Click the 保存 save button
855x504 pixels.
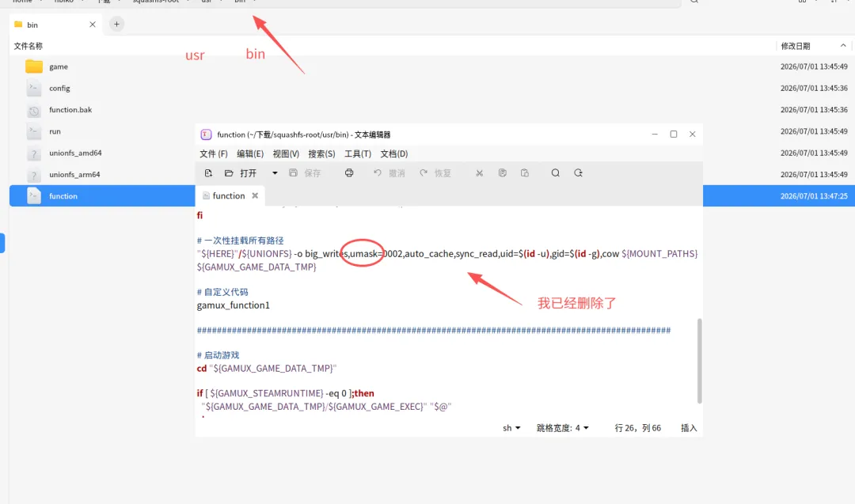point(305,173)
